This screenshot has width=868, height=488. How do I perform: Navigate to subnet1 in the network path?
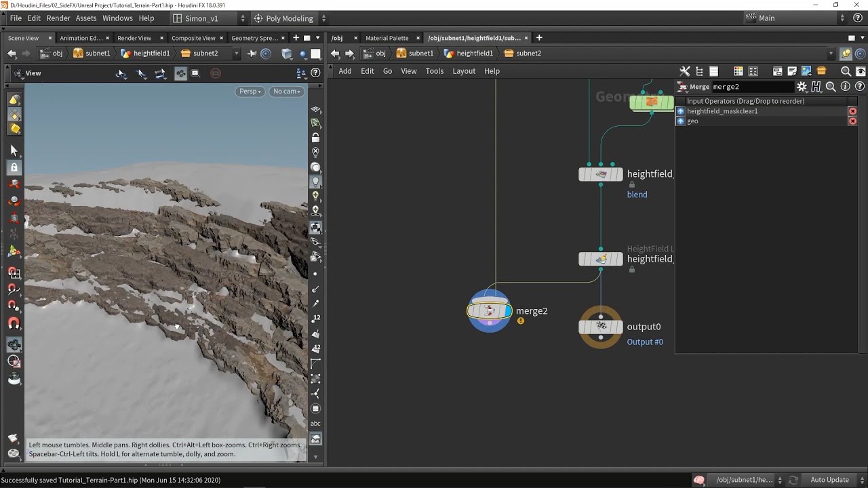pyautogui.click(x=415, y=54)
